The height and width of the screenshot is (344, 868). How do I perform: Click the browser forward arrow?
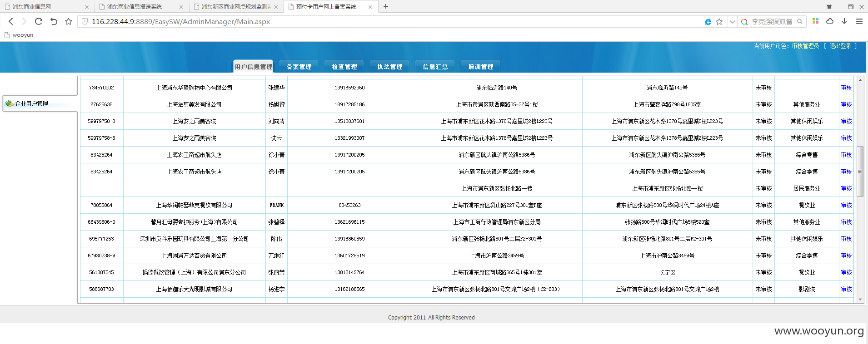[x=24, y=21]
